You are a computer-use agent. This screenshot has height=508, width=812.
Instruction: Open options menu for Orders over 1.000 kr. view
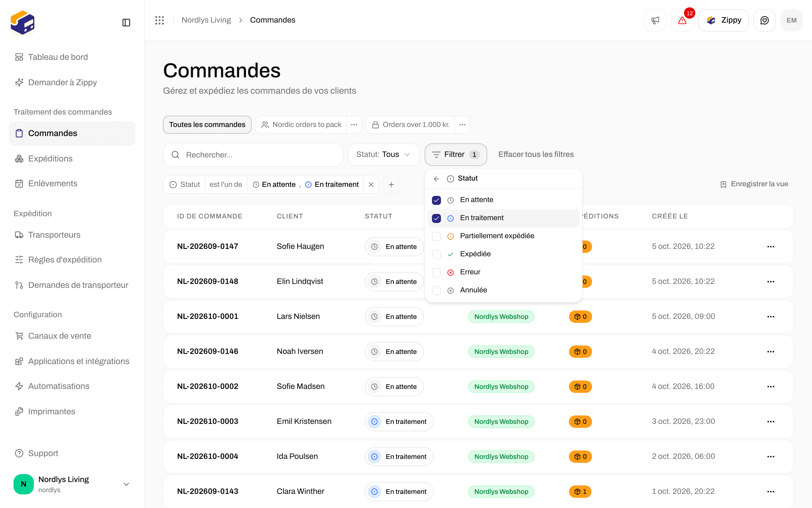coord(462,125)
